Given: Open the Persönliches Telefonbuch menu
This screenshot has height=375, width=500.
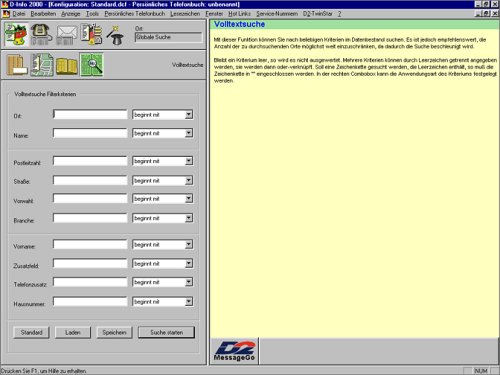Looking at the screenshot, I should [135, 14].
